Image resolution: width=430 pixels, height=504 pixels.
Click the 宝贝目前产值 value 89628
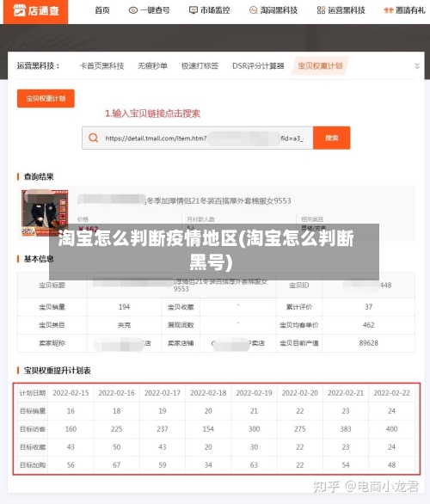click(368, 343)
